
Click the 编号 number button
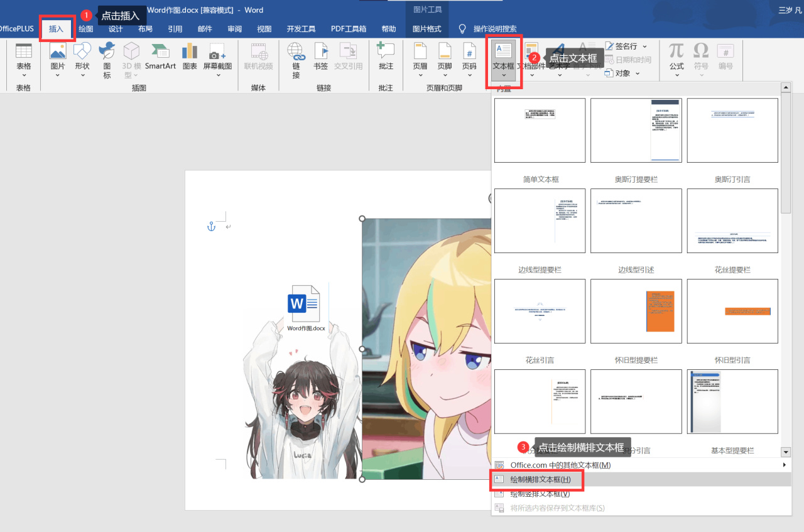(725, 57)
